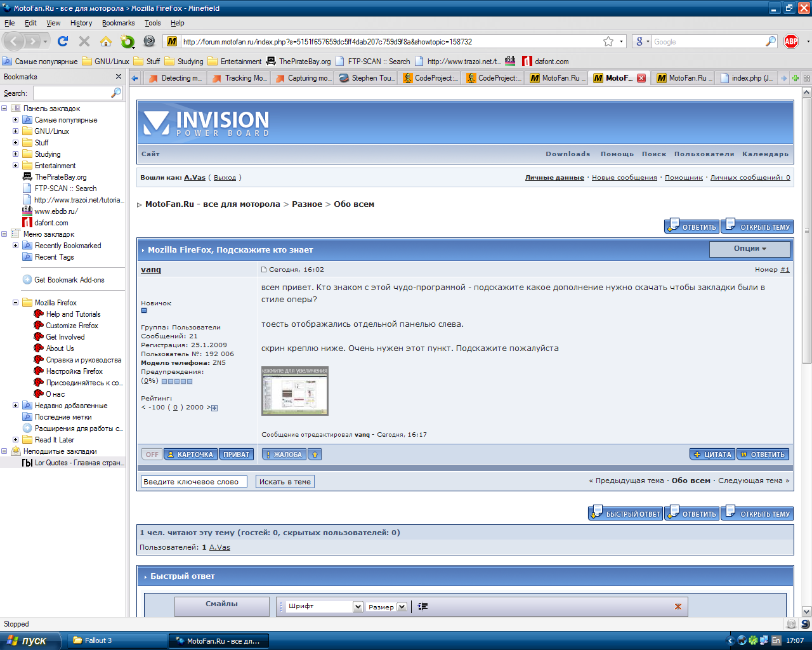
Task: Click the КАРТОЧКА button
Action: (x=190, y=454)
